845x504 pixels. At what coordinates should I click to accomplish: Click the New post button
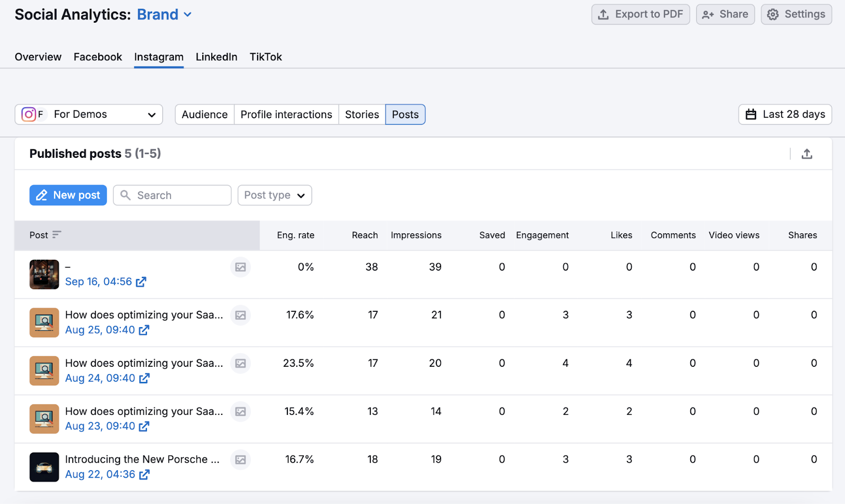(68, 195)
